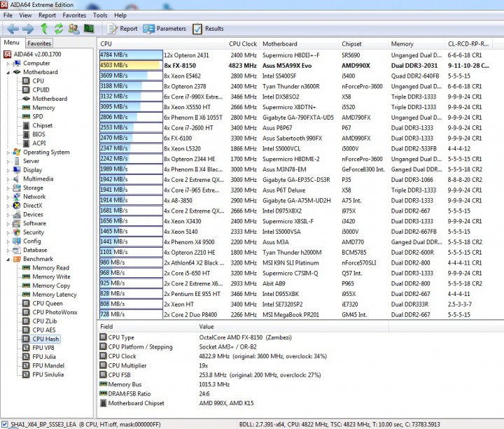
Task: Select the Database tree item
Action: pos(29,250)
